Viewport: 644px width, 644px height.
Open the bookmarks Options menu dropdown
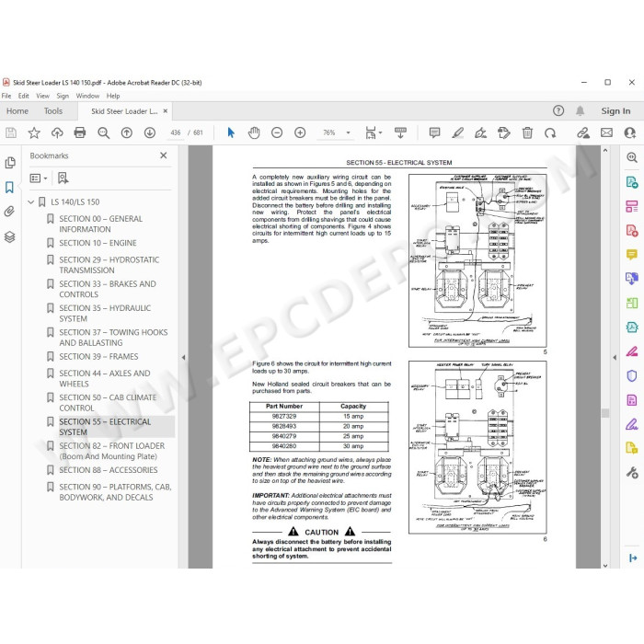click(x=39, y=178)
